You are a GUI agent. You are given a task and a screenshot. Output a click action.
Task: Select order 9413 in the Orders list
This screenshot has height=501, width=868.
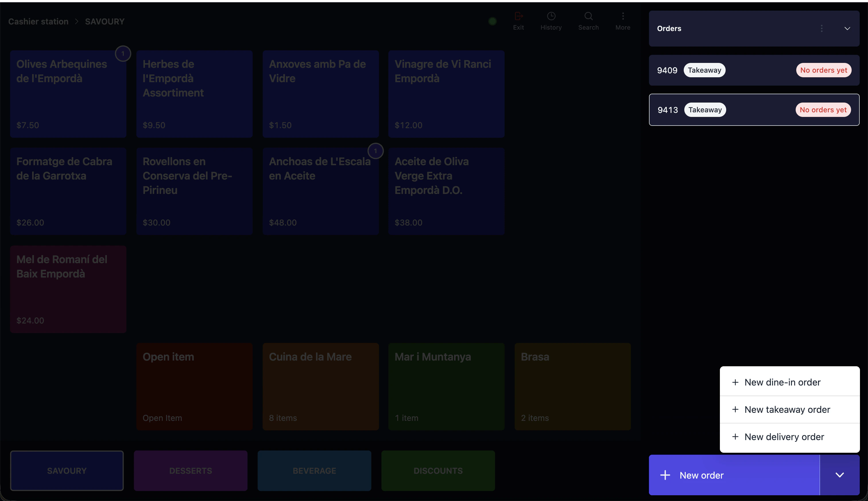[x=754, y=109]
